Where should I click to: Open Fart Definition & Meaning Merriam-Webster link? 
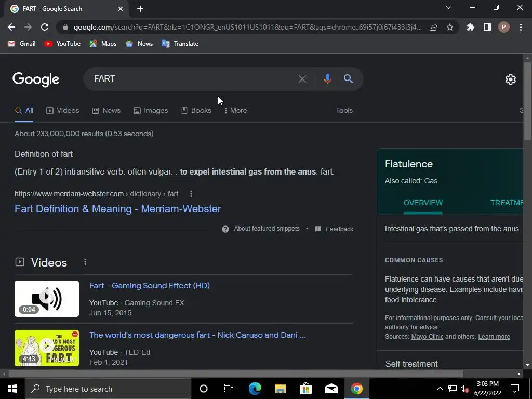[118, 209]
